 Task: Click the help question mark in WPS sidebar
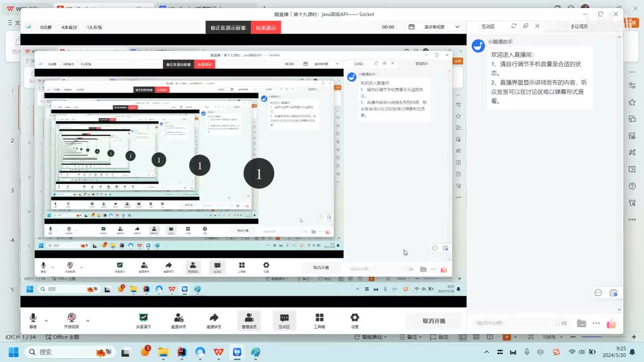632,186
